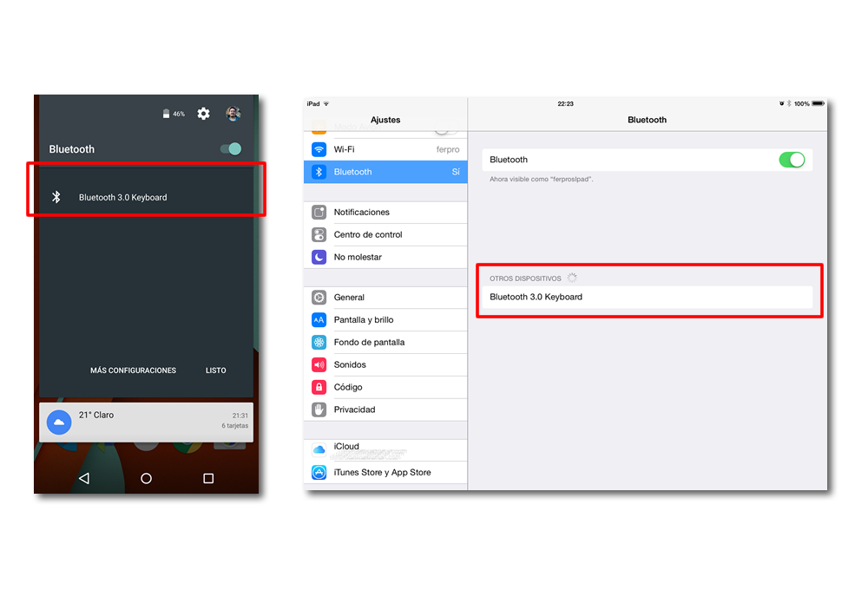Tap Android recent apps square button
Viewport: 868px width, 603px height.
[208, 478]
